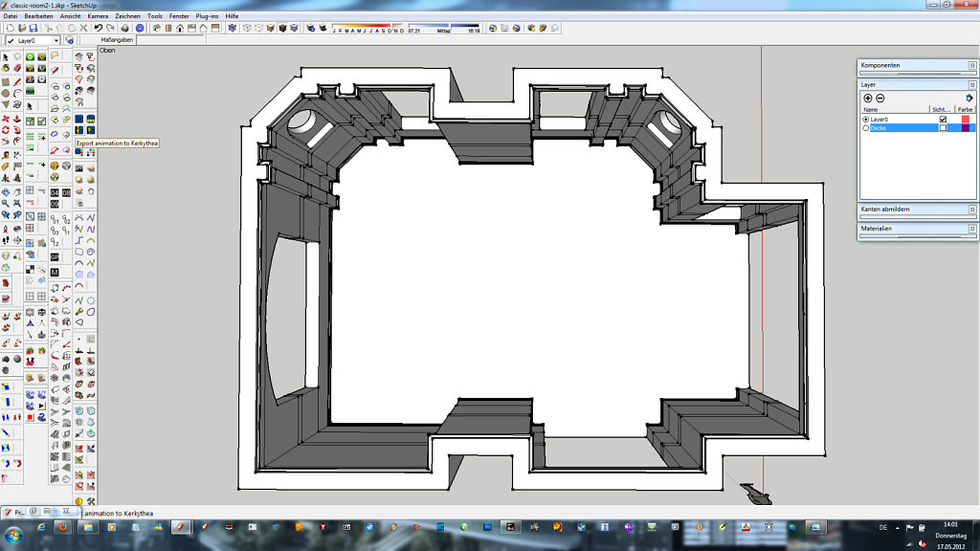Click the Add Layer plus button
The height and width of the screenshot is (551, 980).
click(x=867, y=99)
